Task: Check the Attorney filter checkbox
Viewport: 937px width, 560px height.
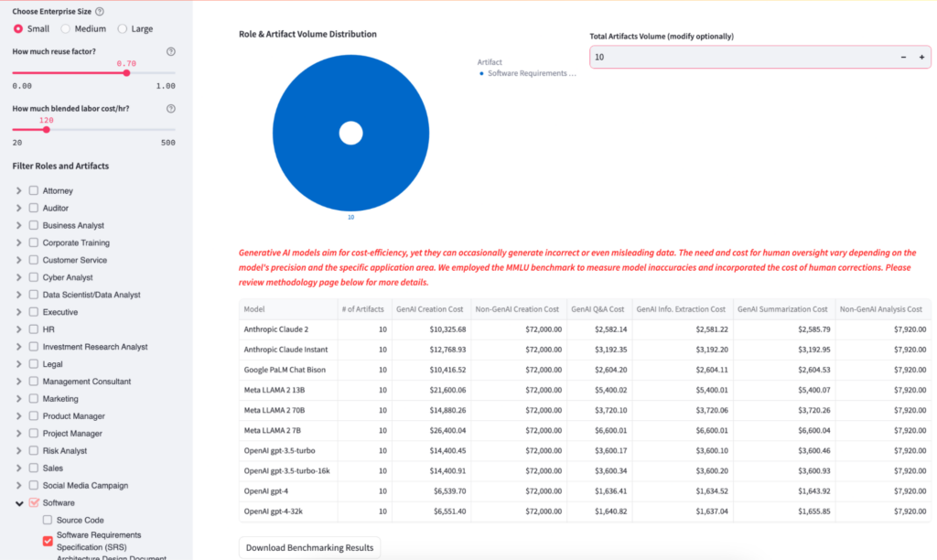Action: click(x=32, y=190)
